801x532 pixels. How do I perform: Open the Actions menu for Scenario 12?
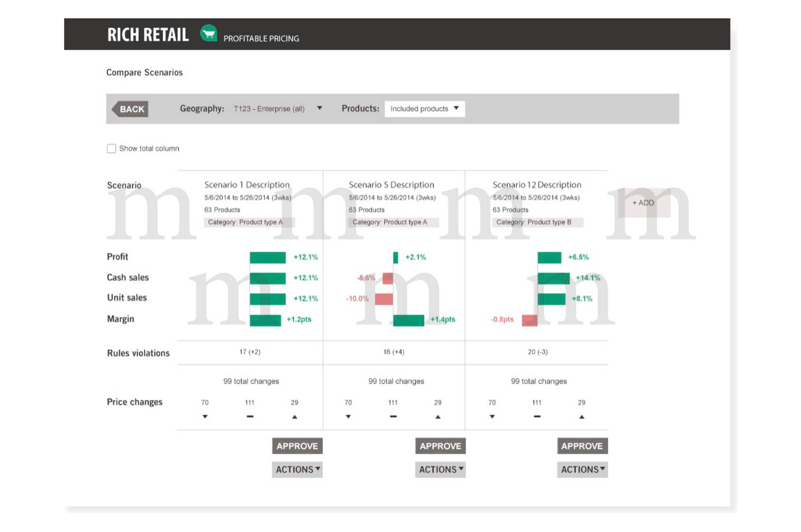tap(582, 469)
